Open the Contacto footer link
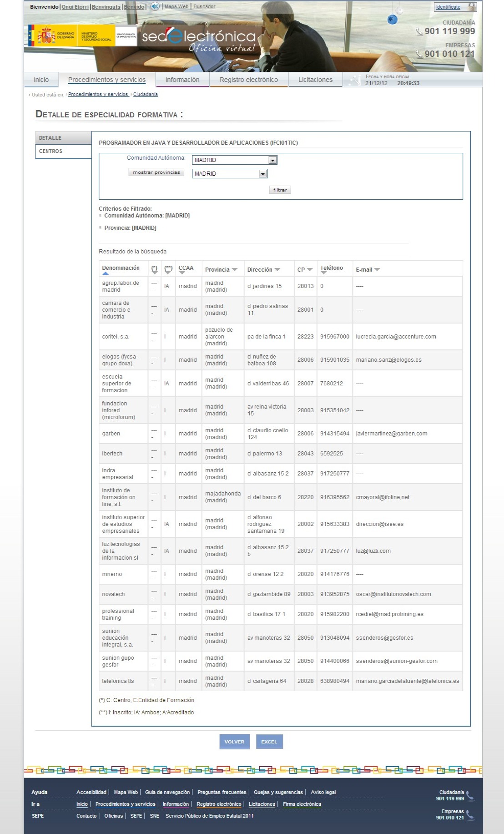Viewport: 504px width, 834px height. pos(86,816)
